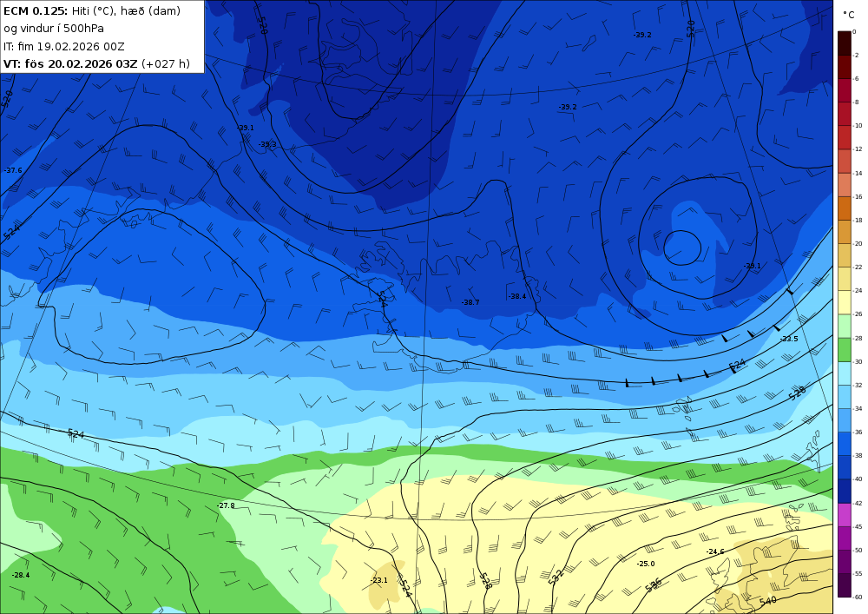868x614 pixels.
Task: Click the temperature value "-23.1" on the map
Action: coord(379,580)
